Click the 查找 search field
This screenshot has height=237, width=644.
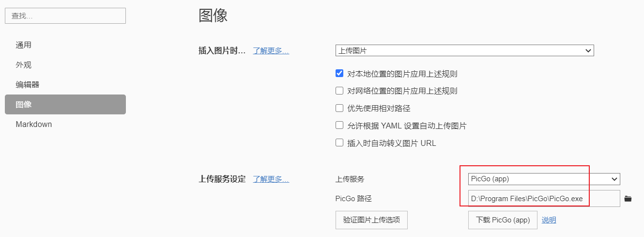[x=65, y=16]
